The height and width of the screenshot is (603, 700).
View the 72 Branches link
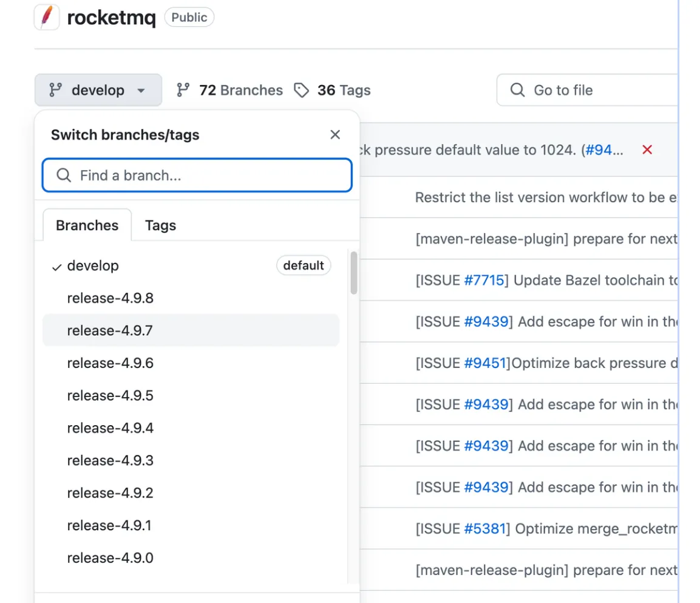point(240,90)
